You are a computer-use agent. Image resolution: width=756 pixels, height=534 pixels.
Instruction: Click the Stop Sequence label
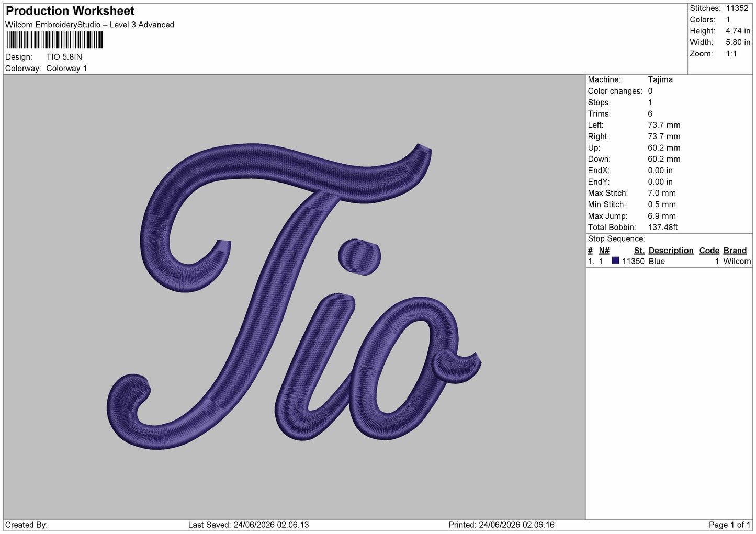(x=616, y=239)
